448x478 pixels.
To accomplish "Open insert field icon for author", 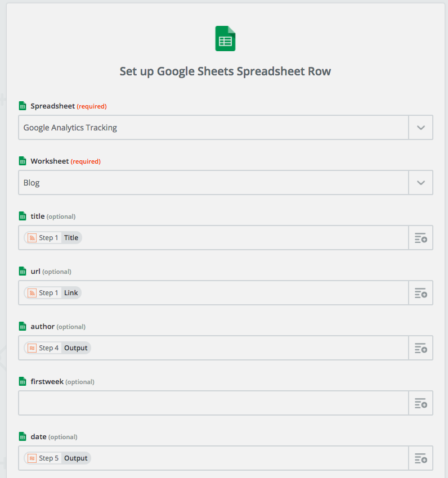I will (x=420, y=348).
